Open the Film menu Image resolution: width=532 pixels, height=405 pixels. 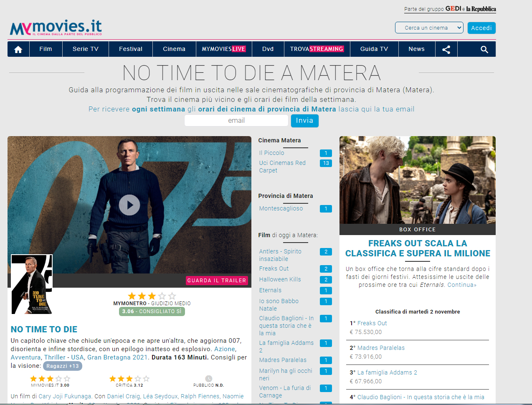[46, 49]
